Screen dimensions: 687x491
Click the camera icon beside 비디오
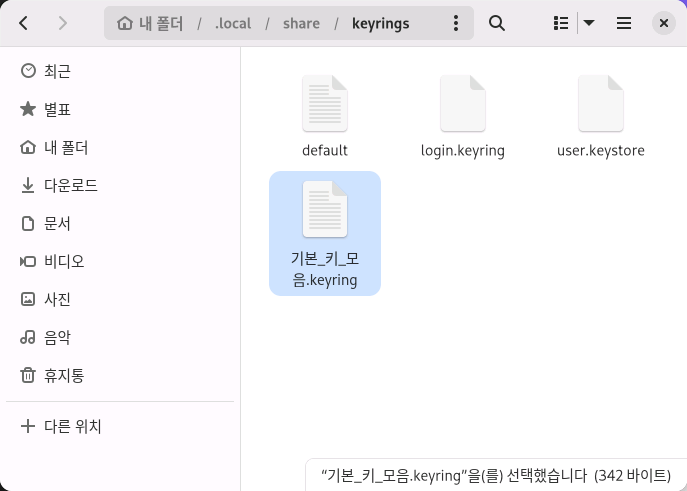coord(28,261)
